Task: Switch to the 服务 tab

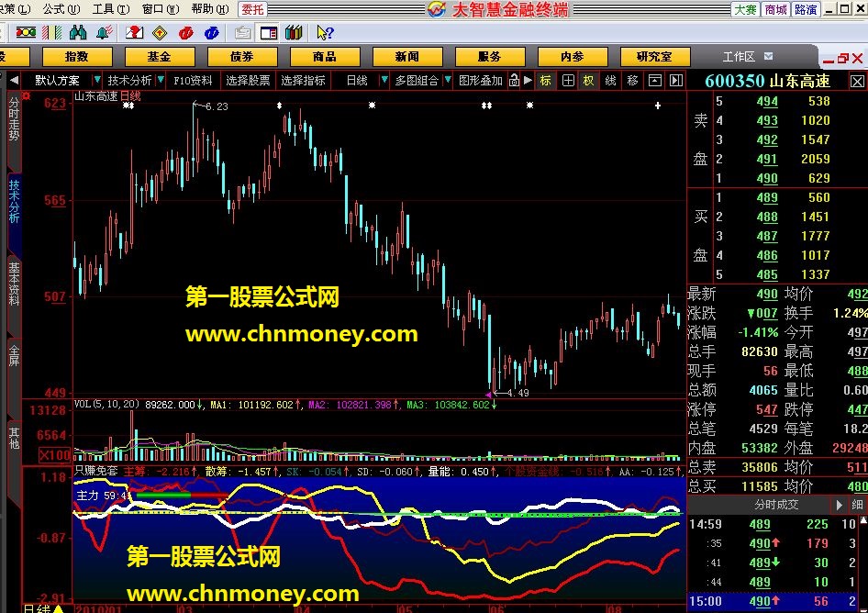Action: 489,57
